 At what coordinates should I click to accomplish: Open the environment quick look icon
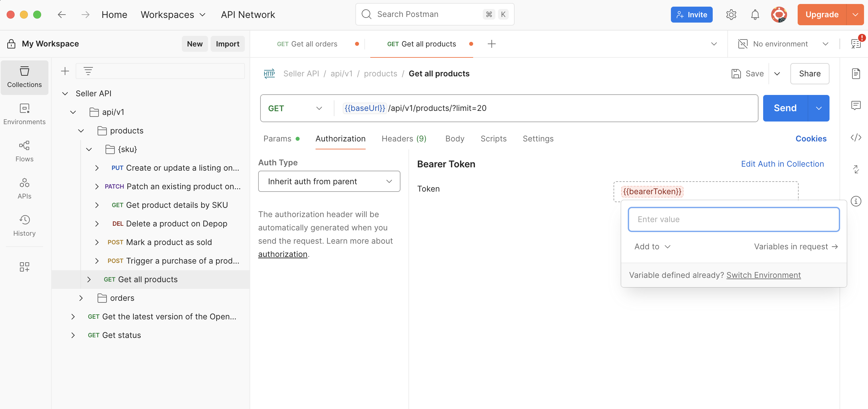(856, 43)
